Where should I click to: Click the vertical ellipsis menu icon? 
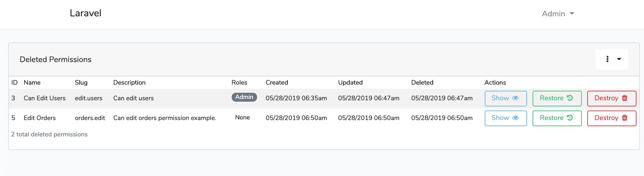pyautogui.click(x=607, y=59)
